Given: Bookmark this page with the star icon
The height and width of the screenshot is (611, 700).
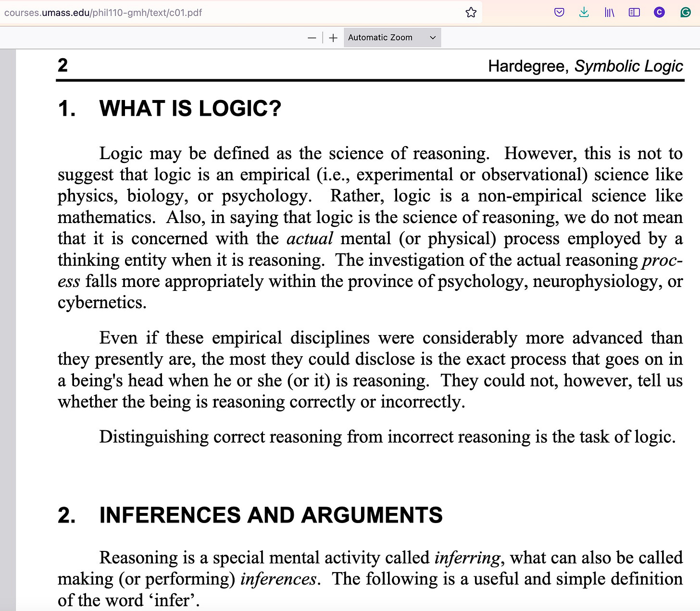Looking at the screenshot, I should coord(471,12).
